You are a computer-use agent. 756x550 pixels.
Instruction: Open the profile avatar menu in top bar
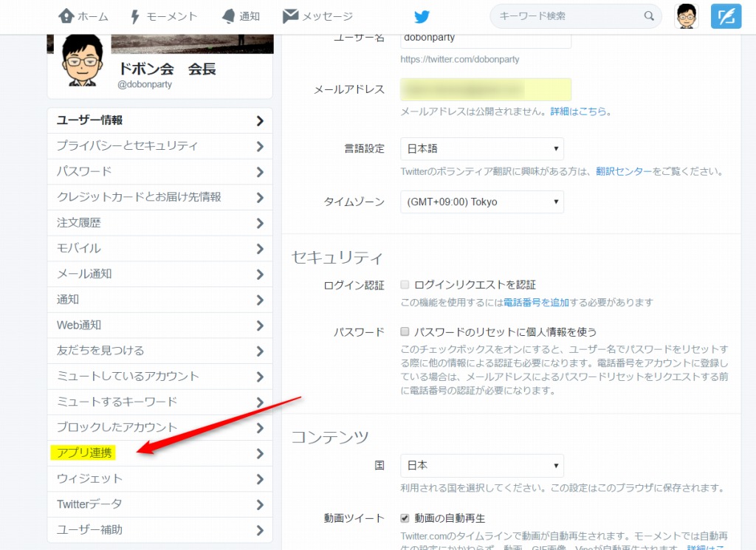(x=686, y=16)
